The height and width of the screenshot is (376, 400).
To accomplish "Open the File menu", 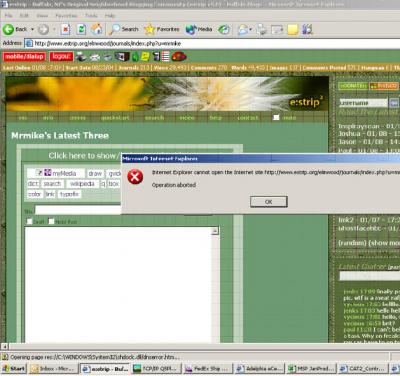I will (x=9, y=15).
